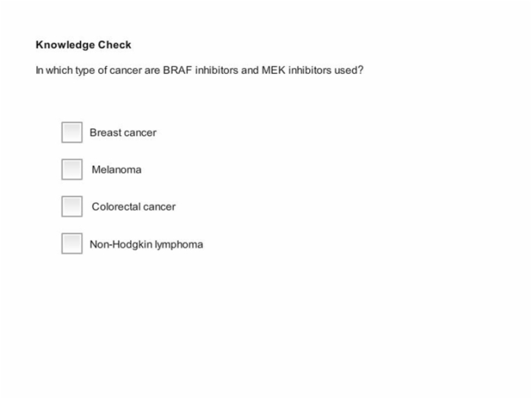
Task: Tick the Melanoma checkbox
Action: point(72,169)
